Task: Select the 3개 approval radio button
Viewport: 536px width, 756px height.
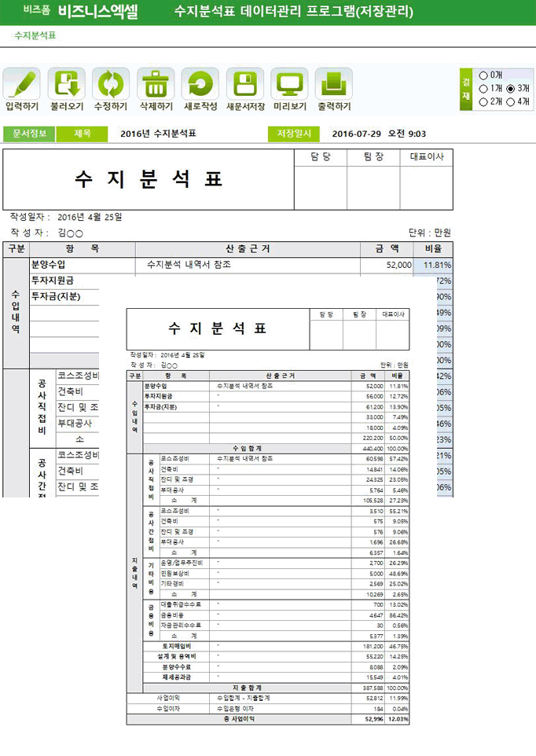Action: [x=510, y=89]
